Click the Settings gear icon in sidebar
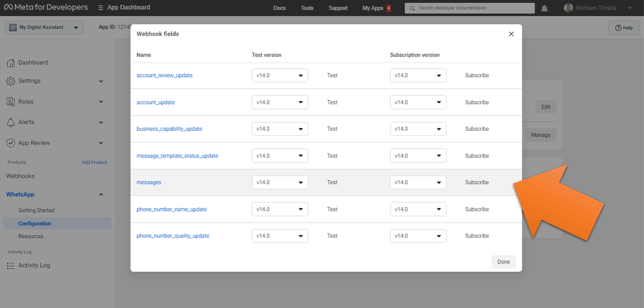The width and height of the screenshot is (644, 308). [11, 81]
